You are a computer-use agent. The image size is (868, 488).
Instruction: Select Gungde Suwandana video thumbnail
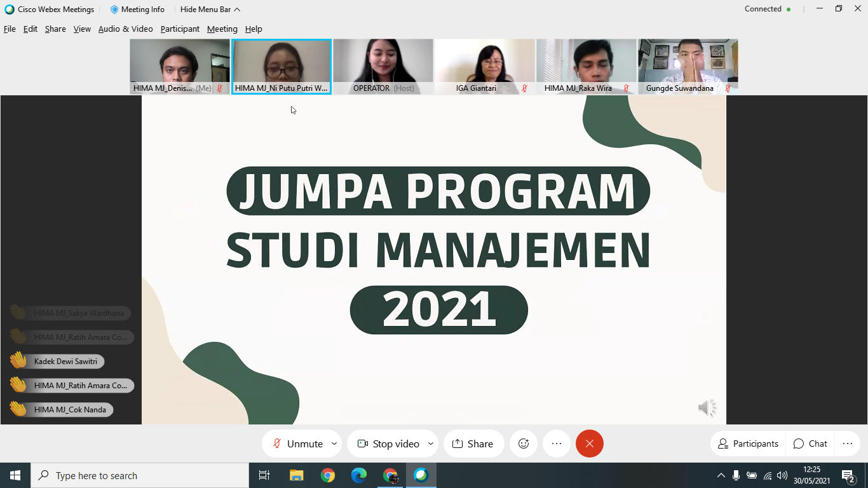(x=688, y=67)
